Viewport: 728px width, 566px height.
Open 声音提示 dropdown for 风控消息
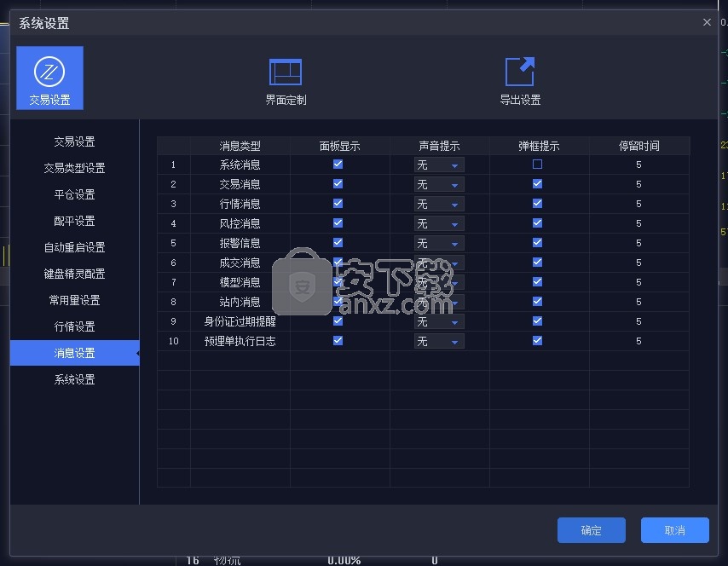tap(439, 223)
